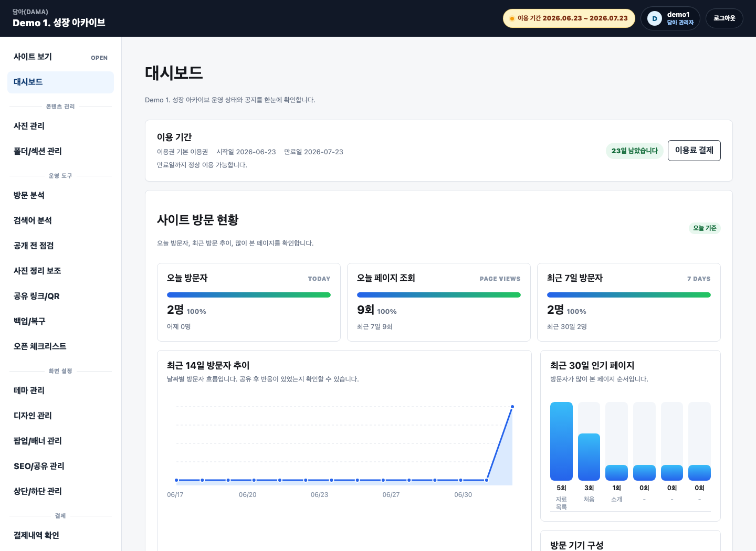Screen dimensions: 756x551
Task: Open 사진 정리 보조 in sidebar
Action: point(60,271)
